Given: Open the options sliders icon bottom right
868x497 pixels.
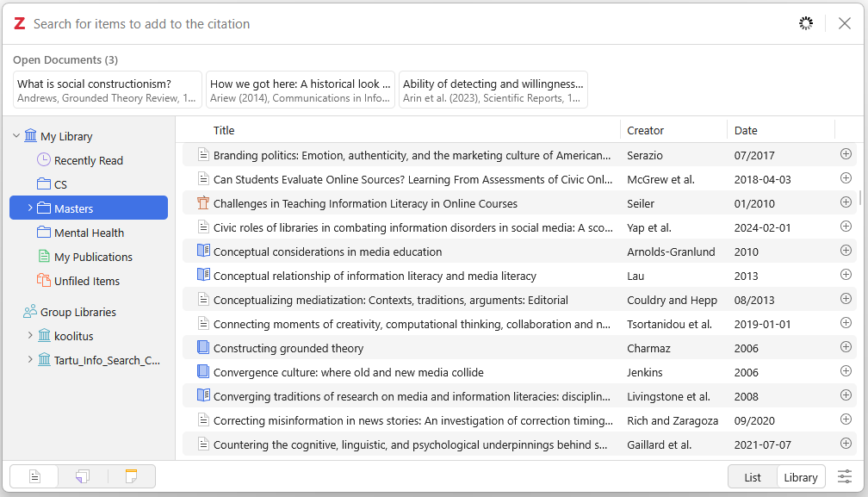Looking at the screenshot, I should tap(845, 476).
